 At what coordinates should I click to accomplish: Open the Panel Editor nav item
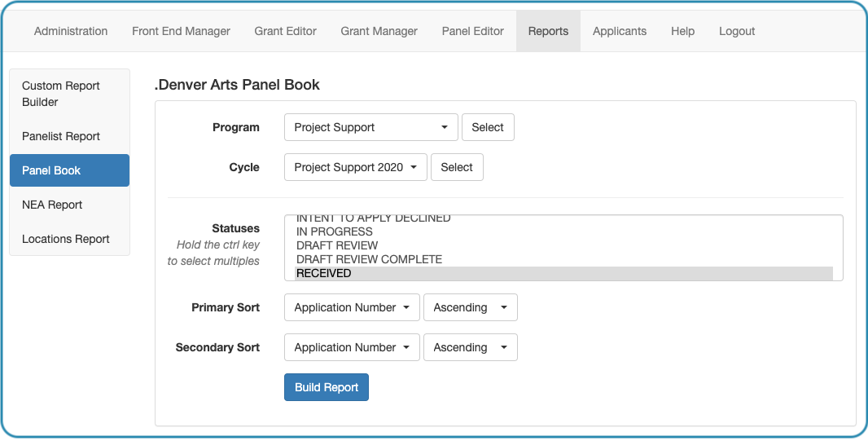point(473,31)
